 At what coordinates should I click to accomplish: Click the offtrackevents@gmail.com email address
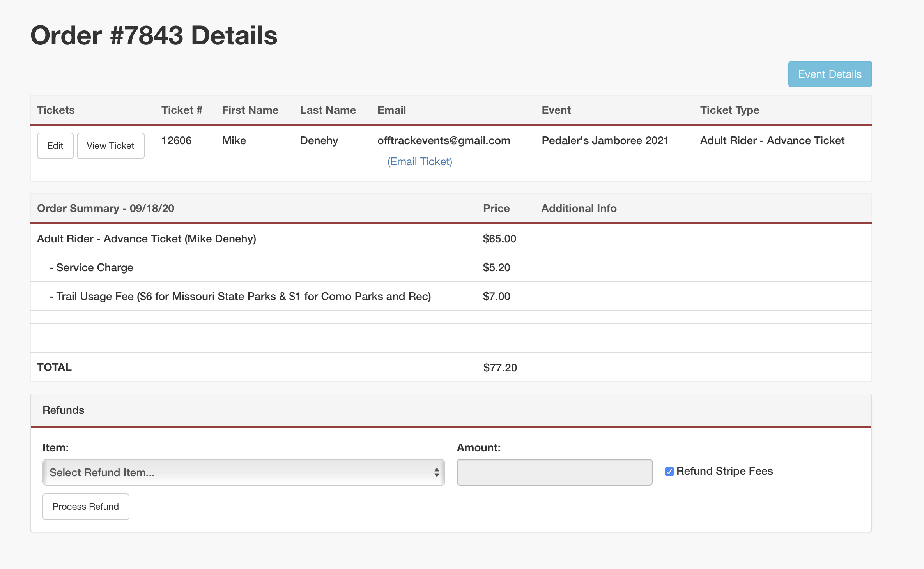point(443,140)
